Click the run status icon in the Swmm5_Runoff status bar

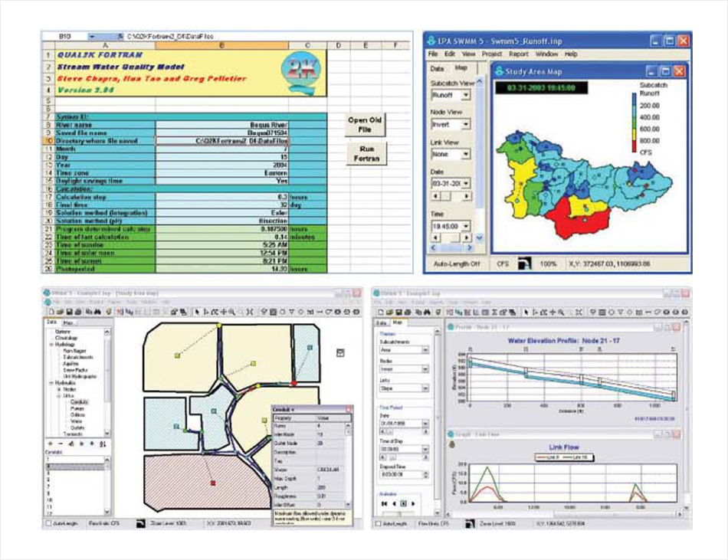click(x=525, y=263)
